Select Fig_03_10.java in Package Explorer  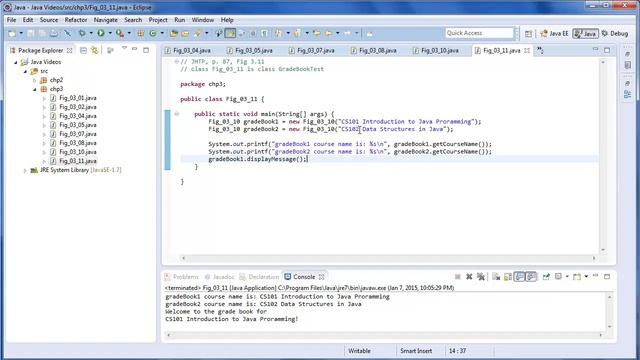coord(78,152)
